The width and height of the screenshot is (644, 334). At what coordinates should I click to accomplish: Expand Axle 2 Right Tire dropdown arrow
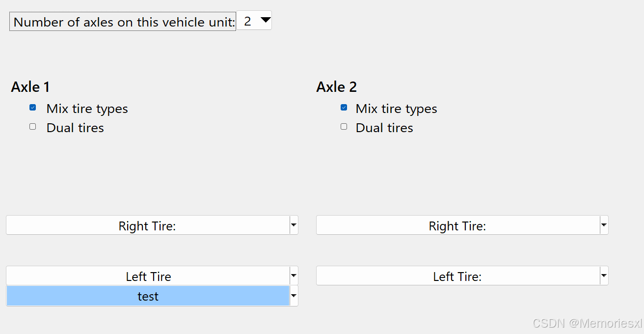(604, 225)
